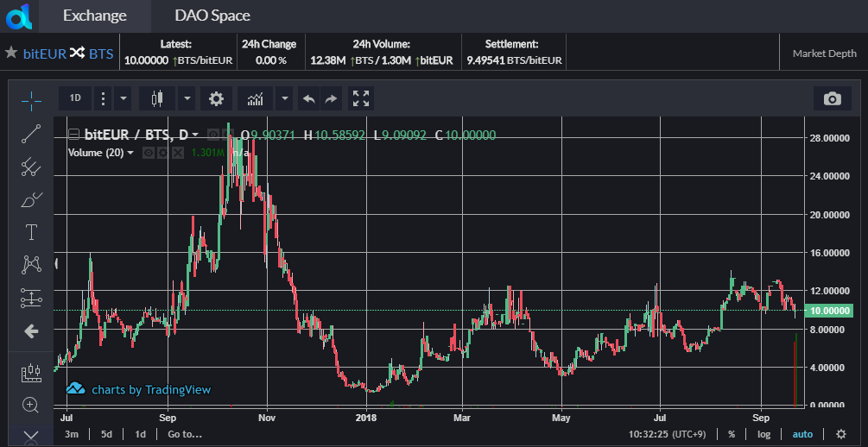Select the text annotation tool

[x=31, y=232]
